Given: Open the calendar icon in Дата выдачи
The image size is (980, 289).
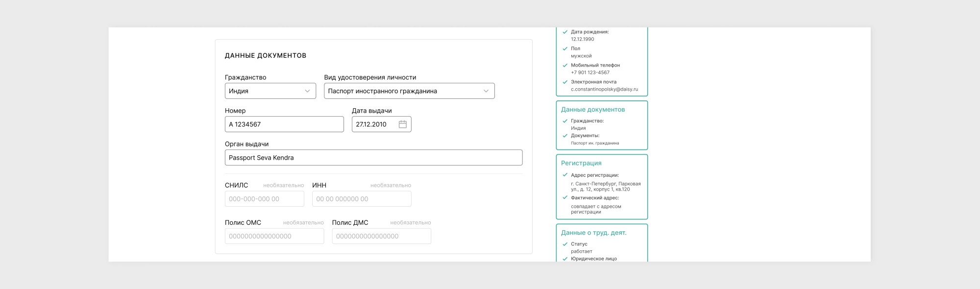Looking at the screenshot, I should click(402, 124).
